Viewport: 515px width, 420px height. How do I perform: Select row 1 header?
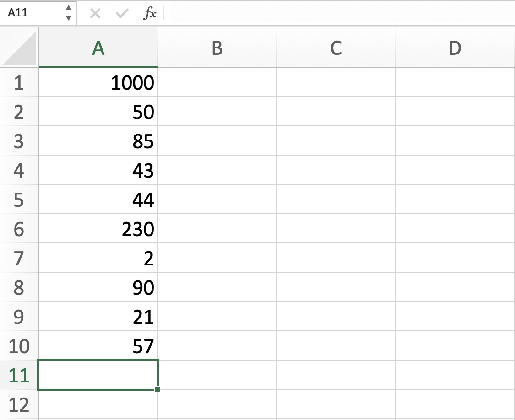[x=19, y=82]
